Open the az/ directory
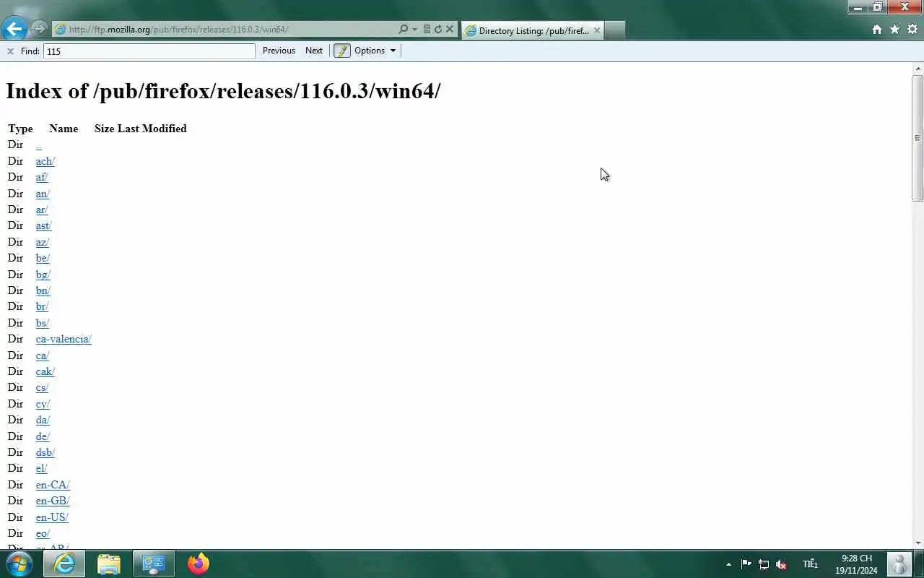This screenshot has width=924, height=578. tap(43, 242)
